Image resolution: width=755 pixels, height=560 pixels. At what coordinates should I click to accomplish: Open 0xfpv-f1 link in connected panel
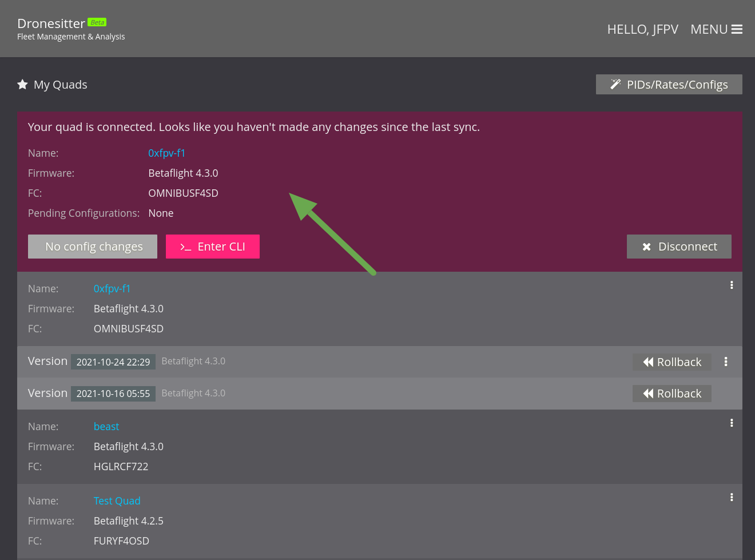pos(166,153)
